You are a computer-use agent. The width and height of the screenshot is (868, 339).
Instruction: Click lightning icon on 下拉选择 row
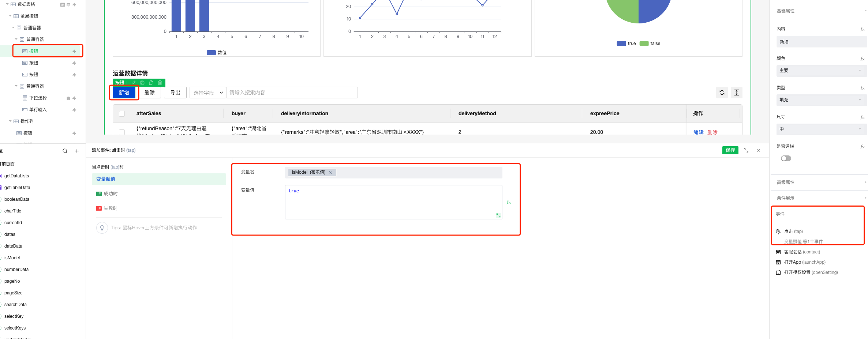74,98
